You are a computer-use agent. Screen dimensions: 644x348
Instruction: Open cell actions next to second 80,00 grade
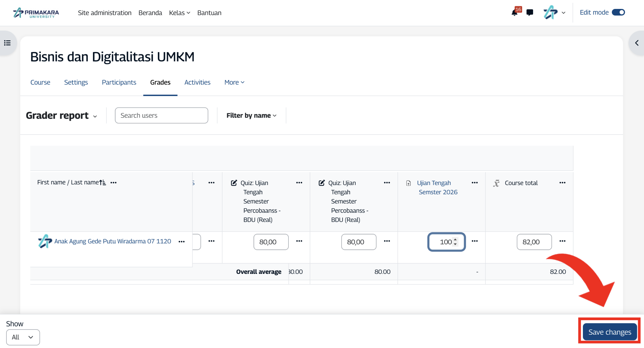[x=387, y=241]
